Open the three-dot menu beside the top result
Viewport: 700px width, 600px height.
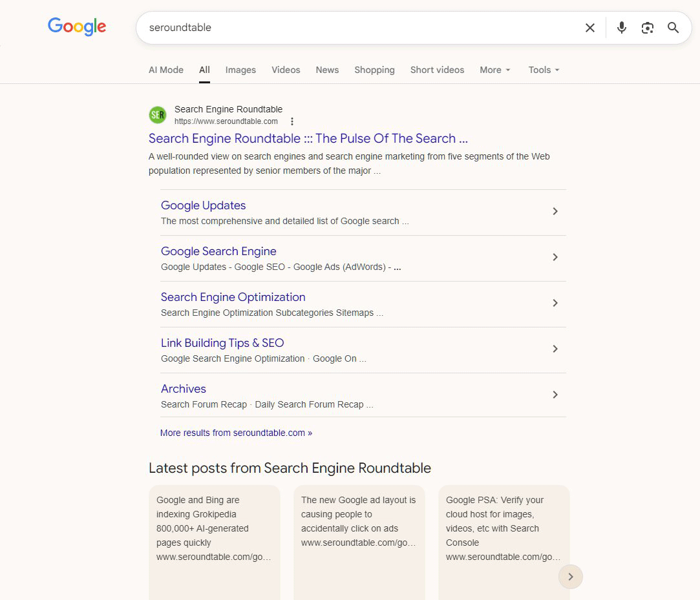pyautogui.click(x=292, y=121)
